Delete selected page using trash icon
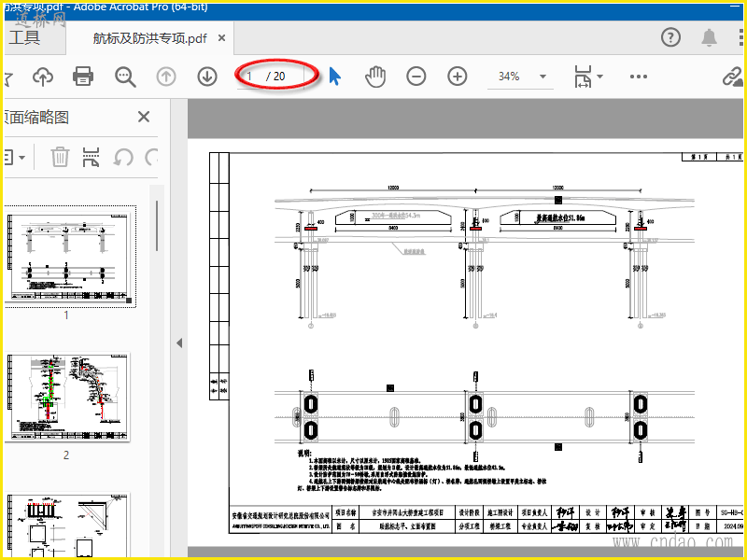This screenshot has width=747, height=560. pyautogui.click(x=60, y=157)
